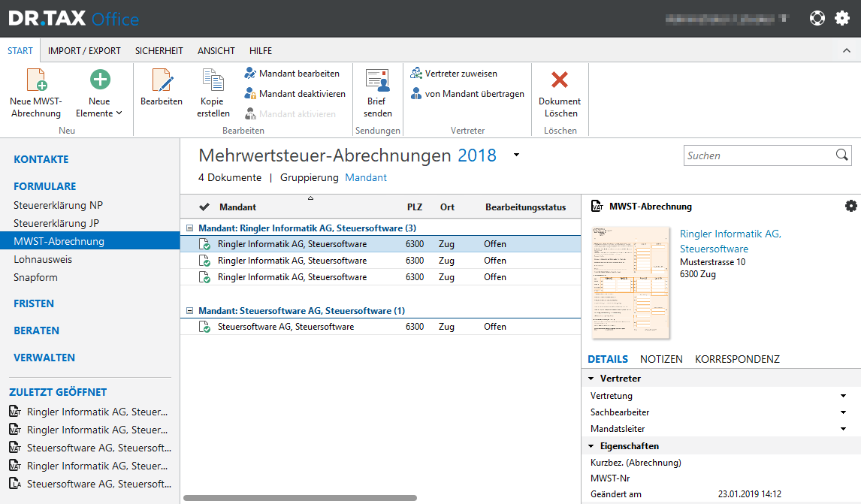This screenshot has width=861, height=504.
Task: Open the IMPORT / EXPORT tab
Action: (84, 50)
